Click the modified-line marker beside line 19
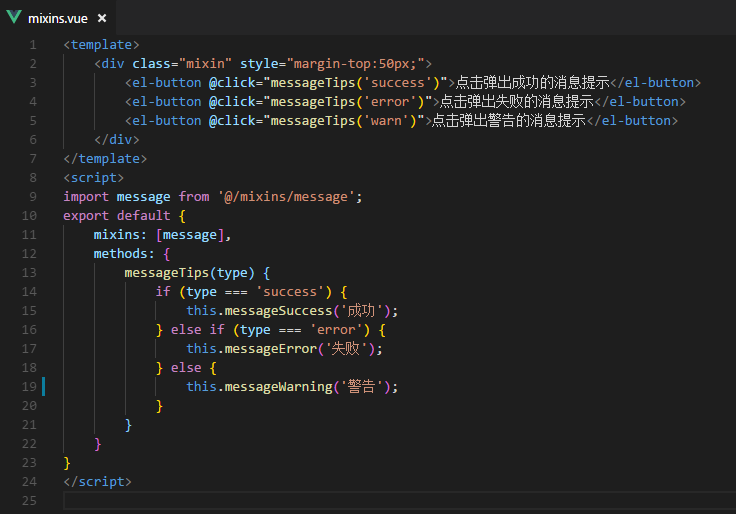Screen dimensions: 736x514 (44, 387)
